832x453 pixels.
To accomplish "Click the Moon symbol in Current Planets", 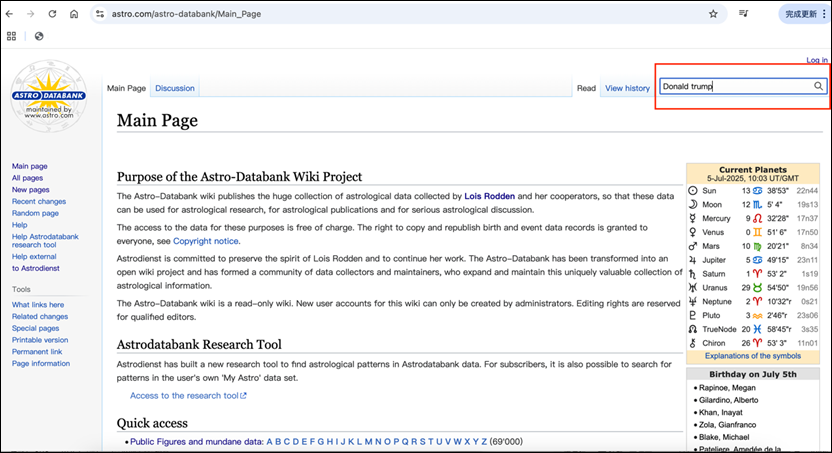I will click(692, 204).
